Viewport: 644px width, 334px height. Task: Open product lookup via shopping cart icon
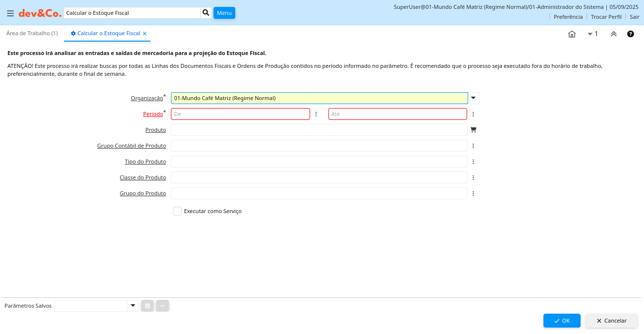pos(473,130)
